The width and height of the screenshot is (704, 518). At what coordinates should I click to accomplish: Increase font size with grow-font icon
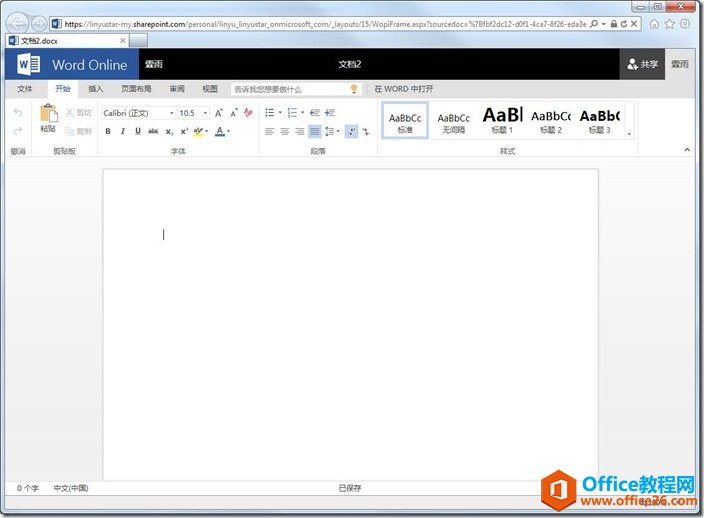point(219,113)
